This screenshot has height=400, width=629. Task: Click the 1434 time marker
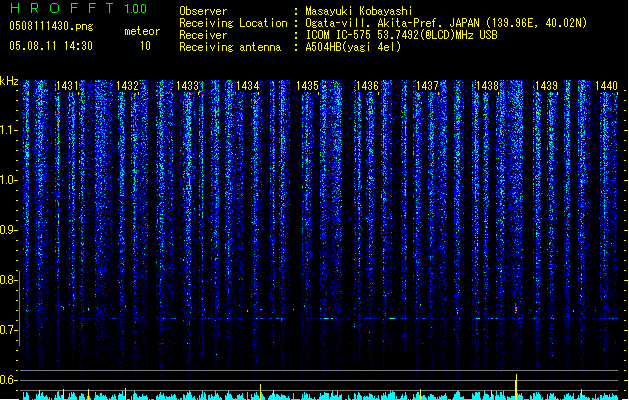248,86
